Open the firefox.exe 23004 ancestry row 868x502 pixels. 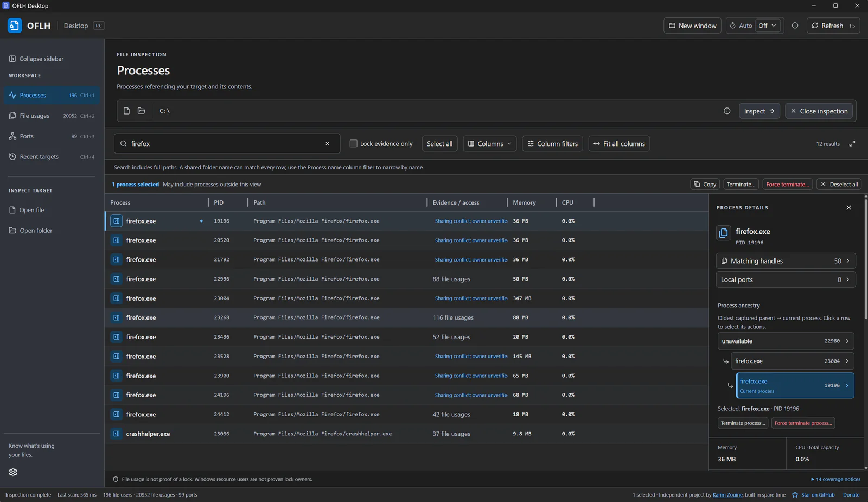[x=792, y=361]
